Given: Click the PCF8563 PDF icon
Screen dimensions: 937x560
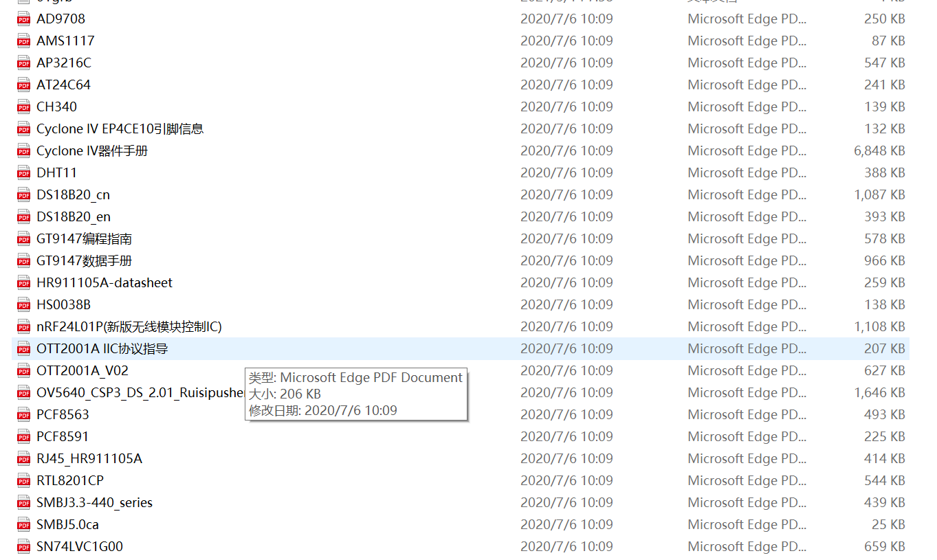Looking at the screenshot, I should [24, 415].
